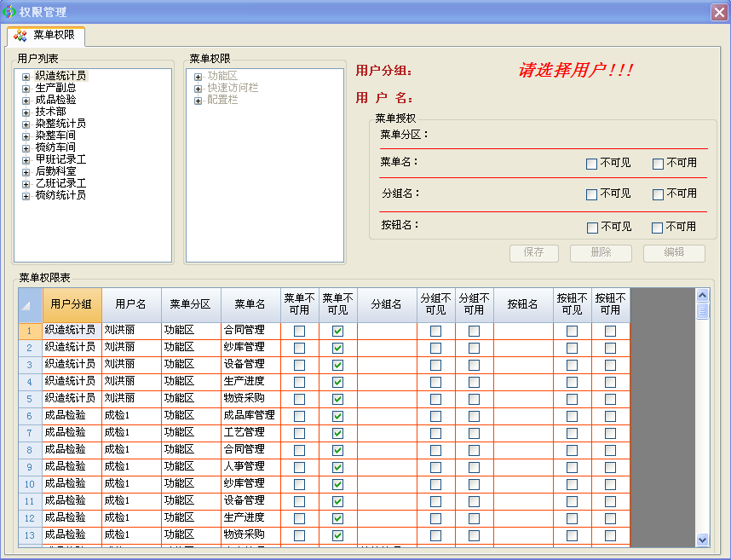Click the select-all corner cell of the table
Image resolution: width=731 pixels, height=560 pixels.
(31, 305)
